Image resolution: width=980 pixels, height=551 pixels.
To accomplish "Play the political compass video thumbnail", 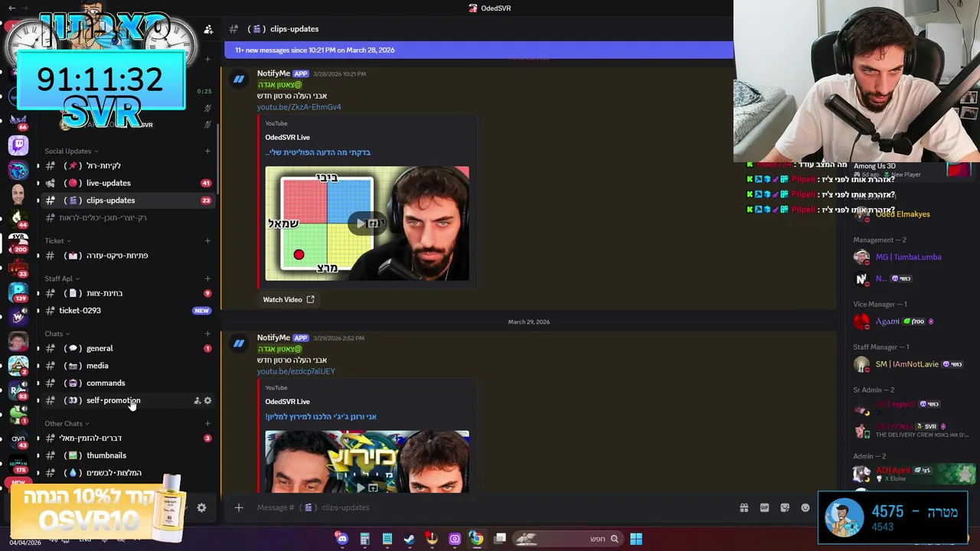I will pos(367,223).
